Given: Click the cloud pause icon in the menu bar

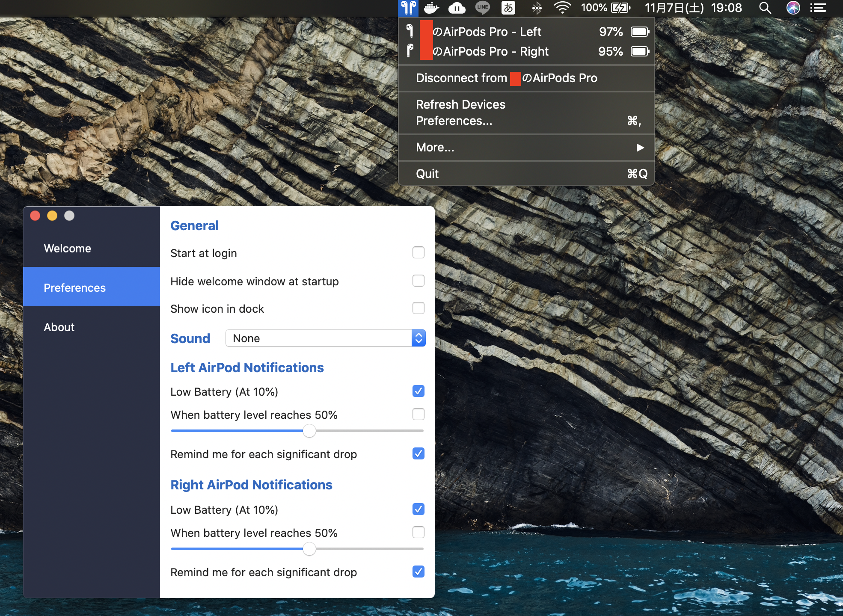Looking at the screenshot, I should (x=457, y=8).
